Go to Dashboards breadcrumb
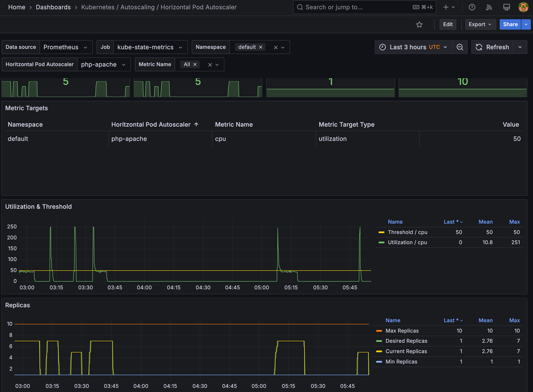 pyautogui.click(x=53, y=7)
